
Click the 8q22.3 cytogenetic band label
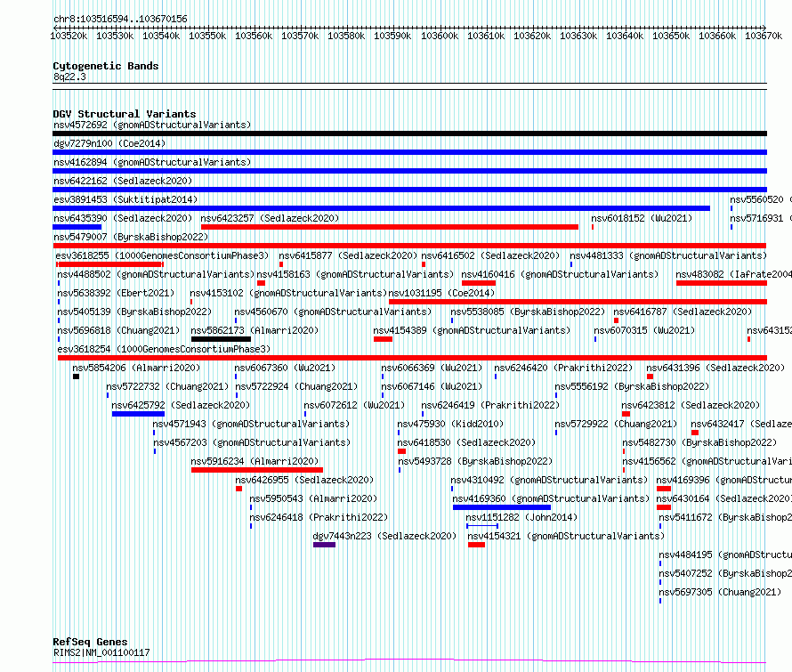click(x=69, y=77)
